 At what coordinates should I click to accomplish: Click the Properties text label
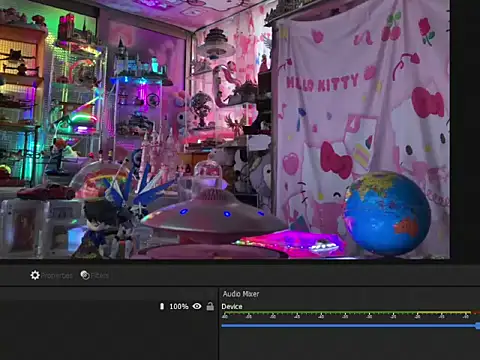pyautogui.click(x=57, y=276)
